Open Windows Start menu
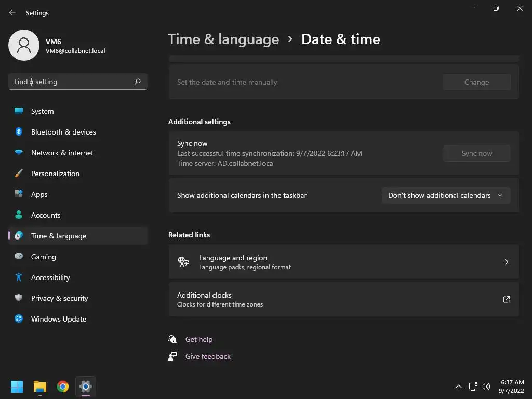 [17, 387]
